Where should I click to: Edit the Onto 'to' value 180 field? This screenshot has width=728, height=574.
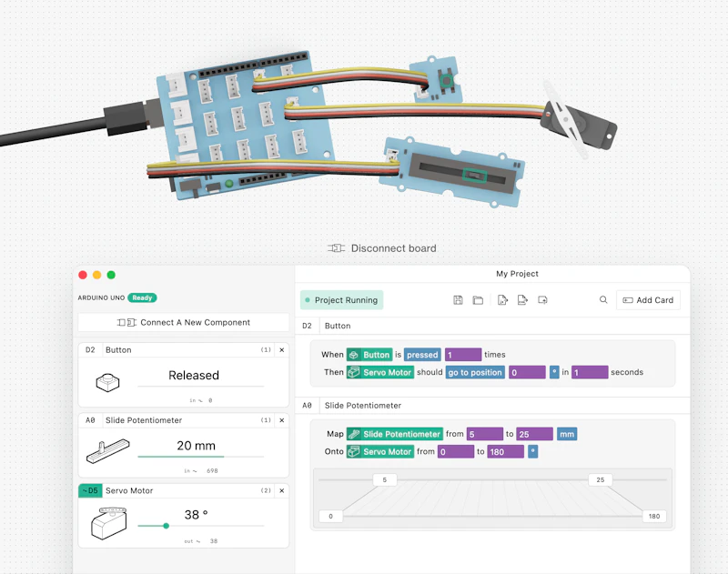(506, 451)
